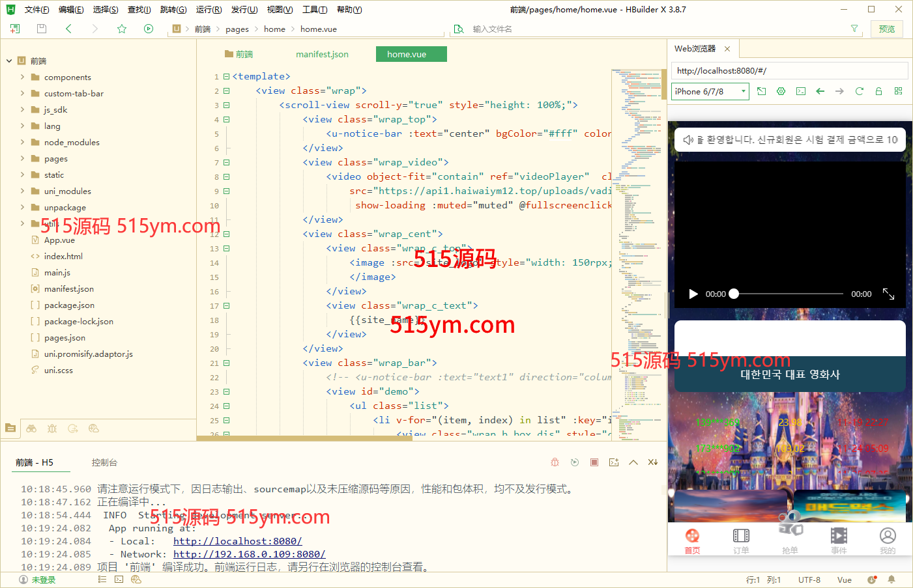
Task: Stop the running process with red square icon
Action: click(594, 462)
